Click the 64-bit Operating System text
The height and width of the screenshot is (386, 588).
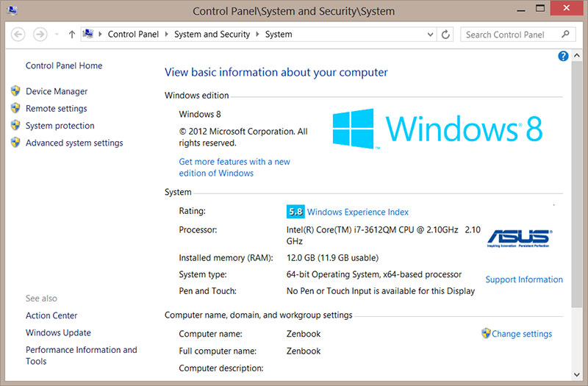pyautogui.click(x=374, y=274)
